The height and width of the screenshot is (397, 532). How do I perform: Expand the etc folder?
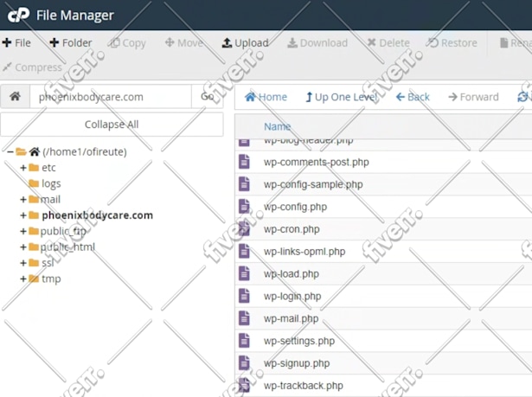coord(23,168)
